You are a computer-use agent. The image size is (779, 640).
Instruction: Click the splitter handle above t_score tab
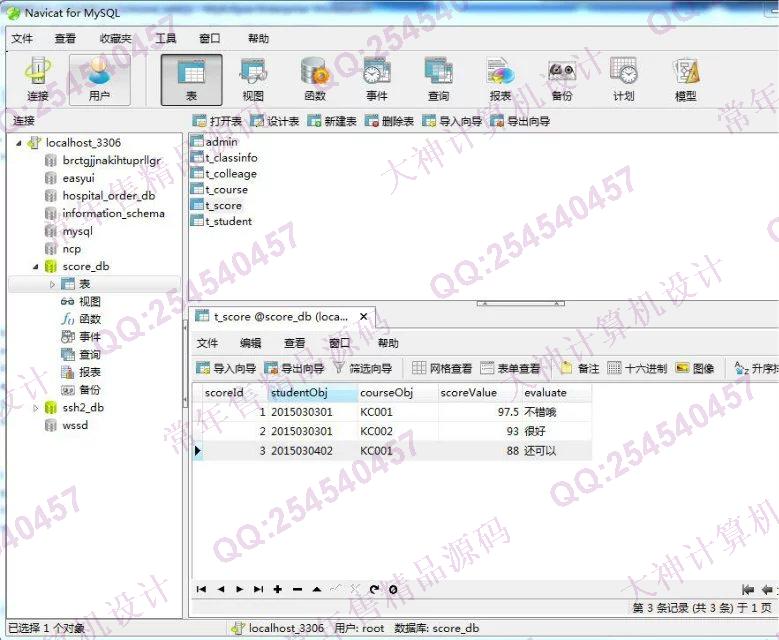[x=520, y=303]
